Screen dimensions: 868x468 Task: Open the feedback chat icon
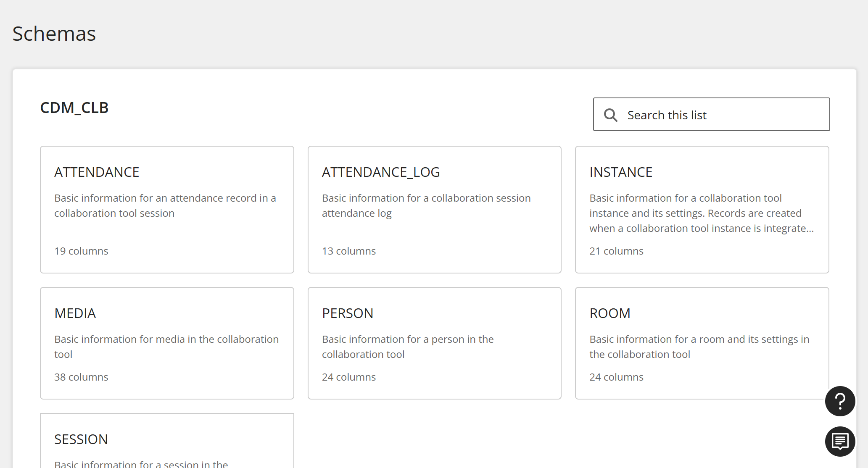tap(840, 442)
